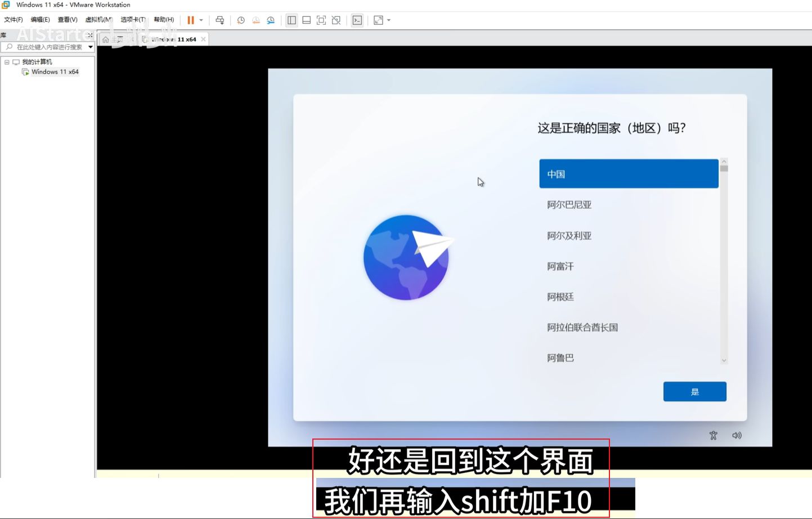The width and height of the screenshot is (812, 519).
Task: Enter full screen mode from toolbar
Action: 321,20
